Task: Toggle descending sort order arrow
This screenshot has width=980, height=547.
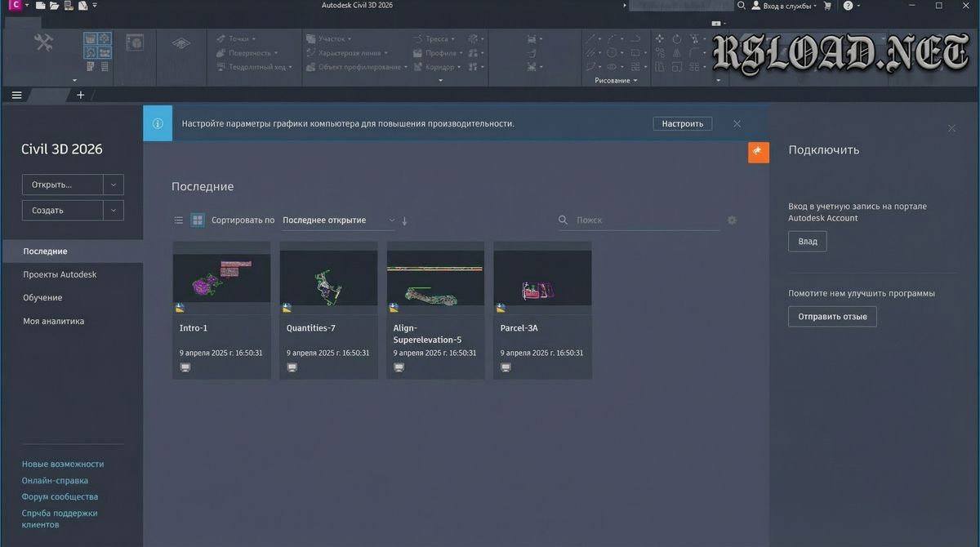Action: click(x=403, y=220)
